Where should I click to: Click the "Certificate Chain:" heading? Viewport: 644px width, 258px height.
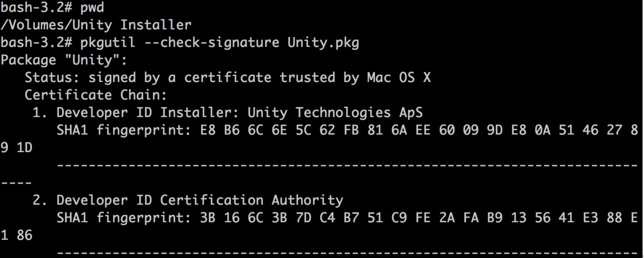(x=95, y=95)
